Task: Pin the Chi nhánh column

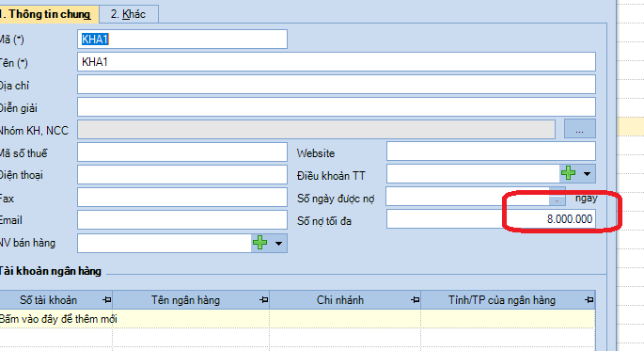Action: pos(415,300)
